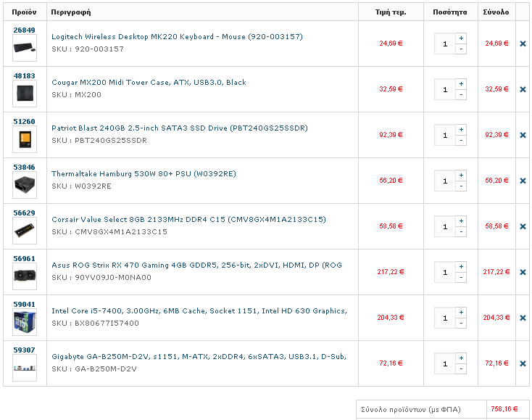Open Cougar MX200 Midi Tower Case link
Screen dimensions: 532x420
149,83
